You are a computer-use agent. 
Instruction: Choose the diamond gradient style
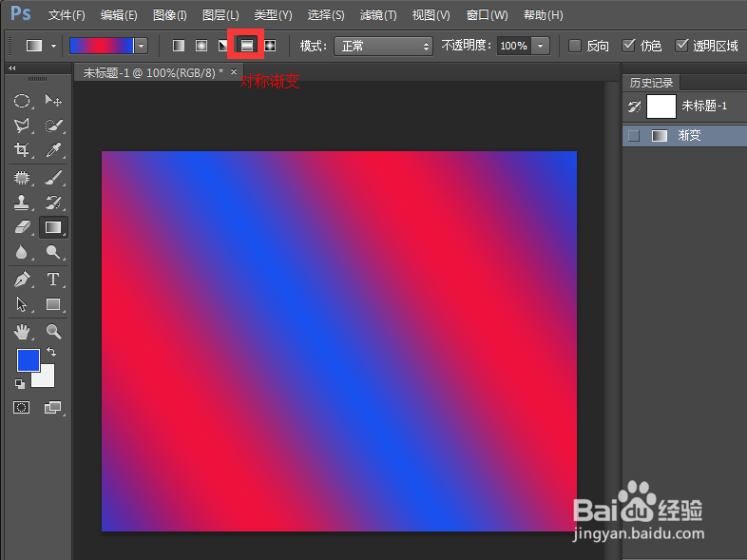pos(270,46)
